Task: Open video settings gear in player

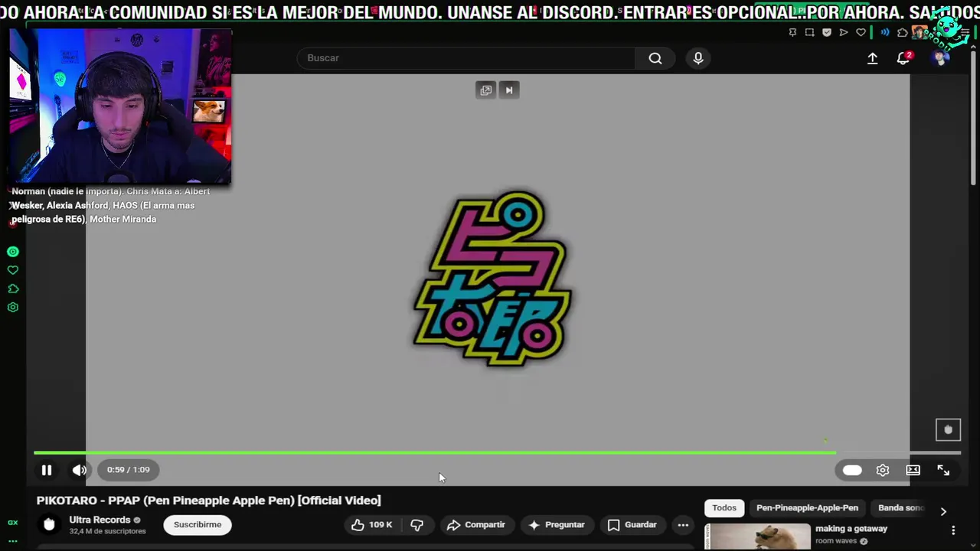Action: click(x=883, y=471)
